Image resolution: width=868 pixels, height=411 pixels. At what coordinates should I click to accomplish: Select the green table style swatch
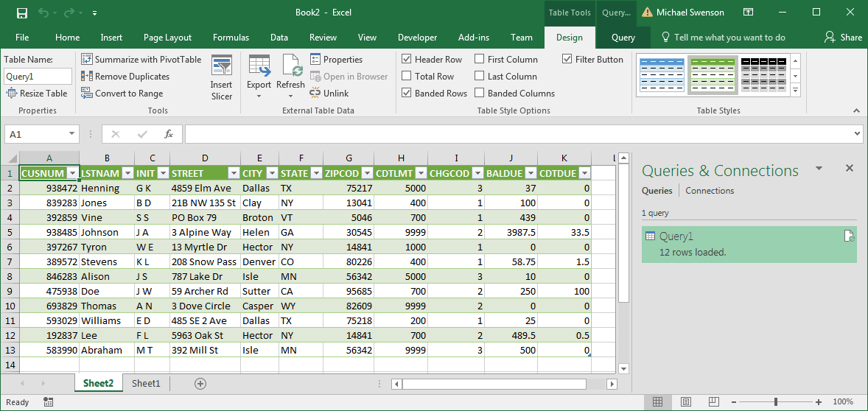click(713, 74)
